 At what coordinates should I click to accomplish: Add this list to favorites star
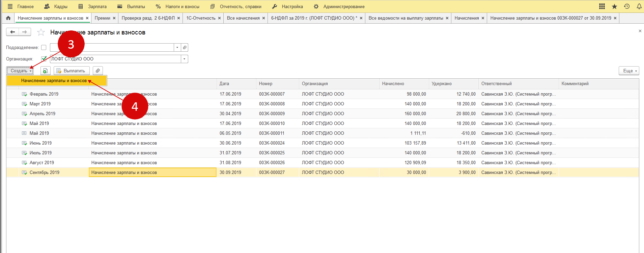pyautogui.click(x=41, y=32)
